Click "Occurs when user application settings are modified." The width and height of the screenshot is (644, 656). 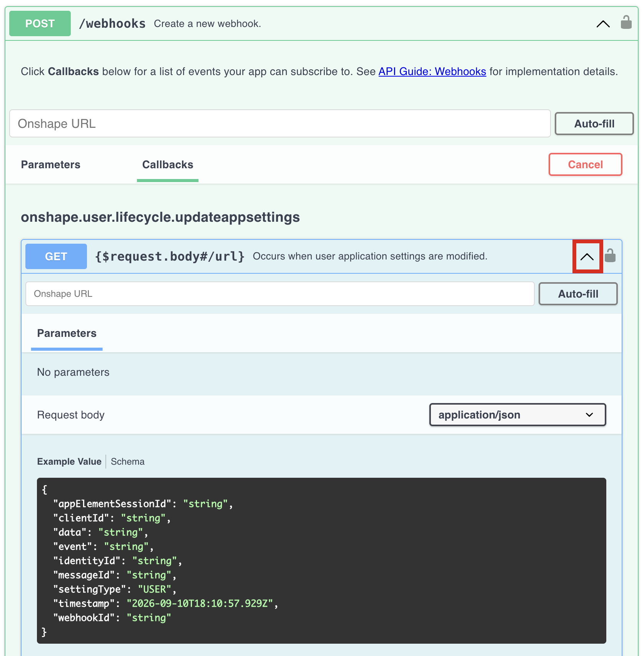click(370, 256)
